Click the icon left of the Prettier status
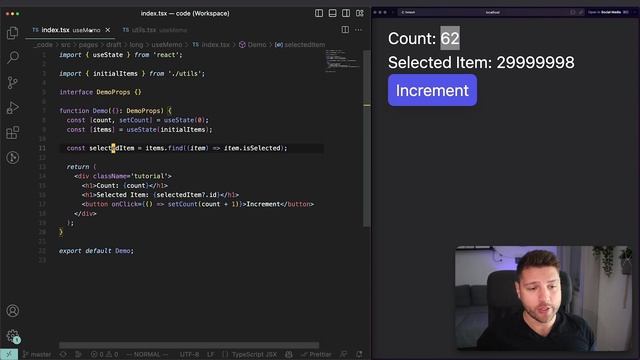 point(289,354)
